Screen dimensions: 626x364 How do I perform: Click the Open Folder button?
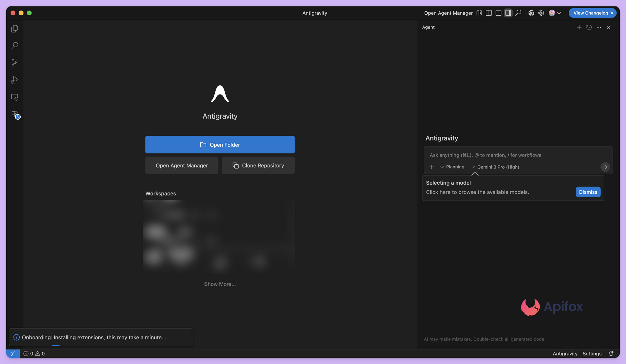click(x=220, y=145)
